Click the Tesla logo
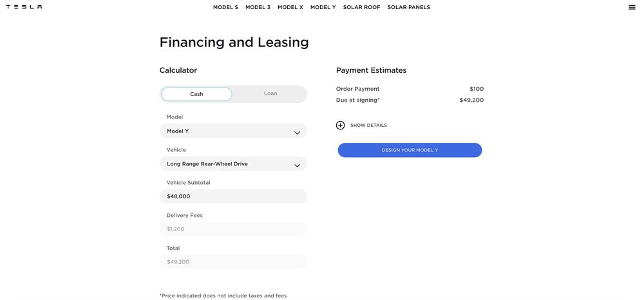The width and height of the screenshot is (644, 300). pyautogui.click(x=24, y=7)
